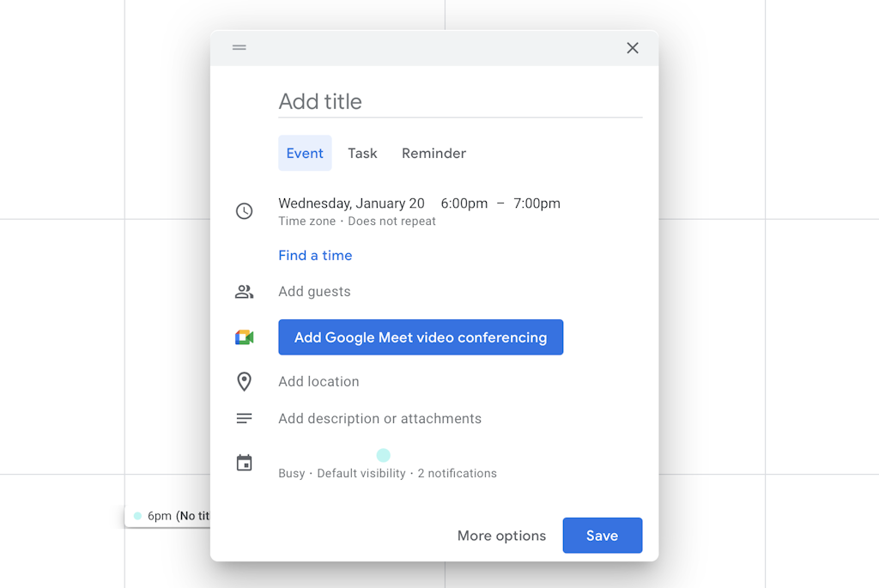Select the location pin icon

(244, 381)
